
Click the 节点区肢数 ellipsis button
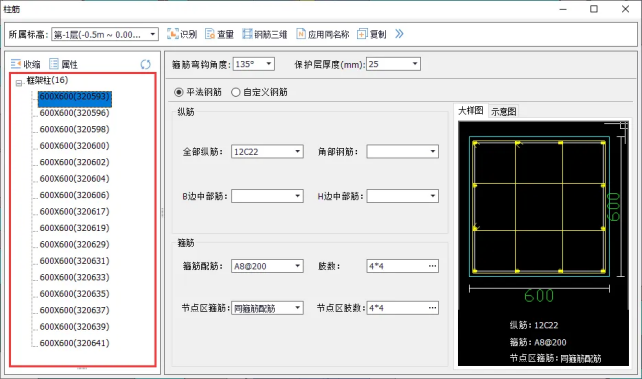[432, 308]
